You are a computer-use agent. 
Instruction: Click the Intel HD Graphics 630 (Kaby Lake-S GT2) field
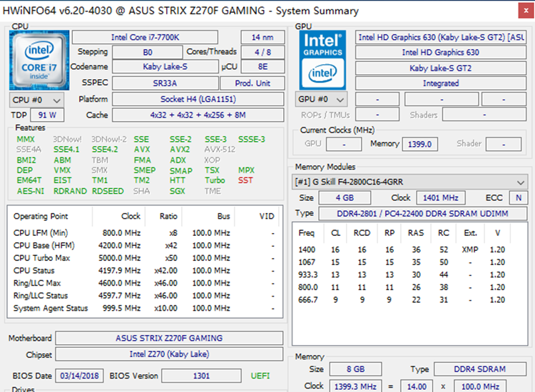441,37
